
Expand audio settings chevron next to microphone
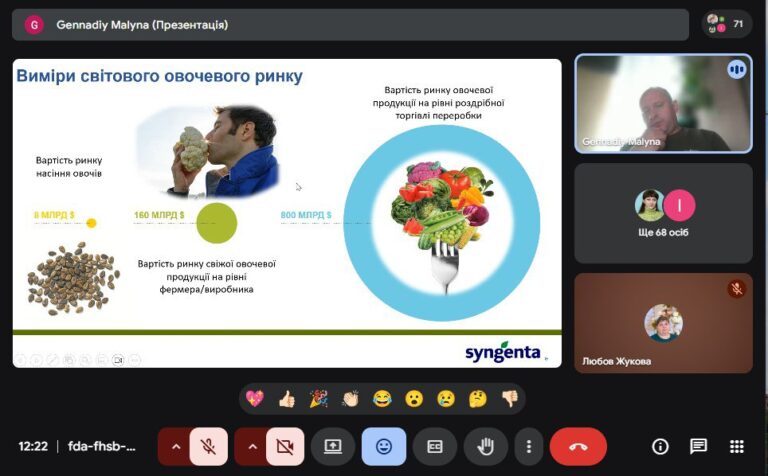click(175, 447)
